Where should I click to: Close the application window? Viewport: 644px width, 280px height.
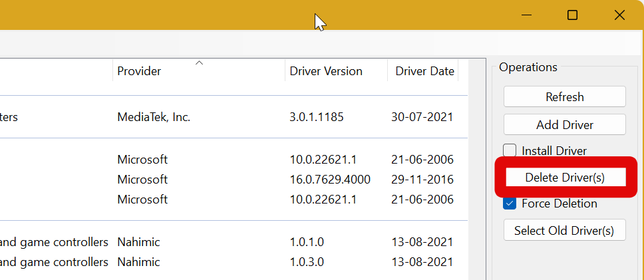(619, 15)
